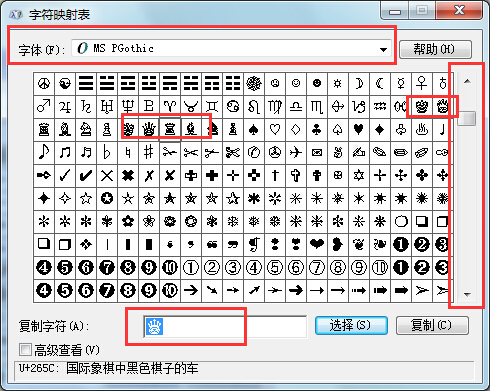Click the scrollbar up arrow
The image size is (490, 391).
click(467, 81)
